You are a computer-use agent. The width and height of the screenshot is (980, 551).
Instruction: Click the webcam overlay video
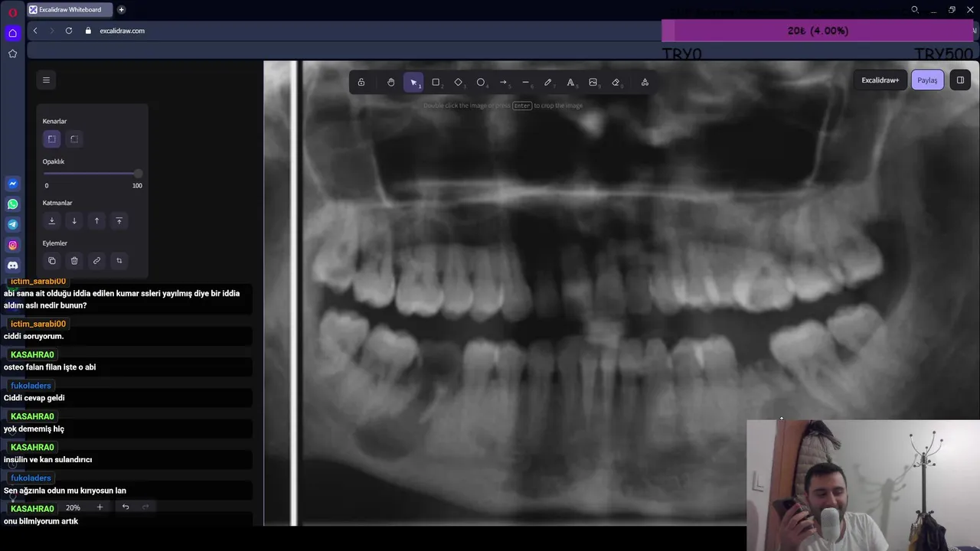tap(863, 485)
